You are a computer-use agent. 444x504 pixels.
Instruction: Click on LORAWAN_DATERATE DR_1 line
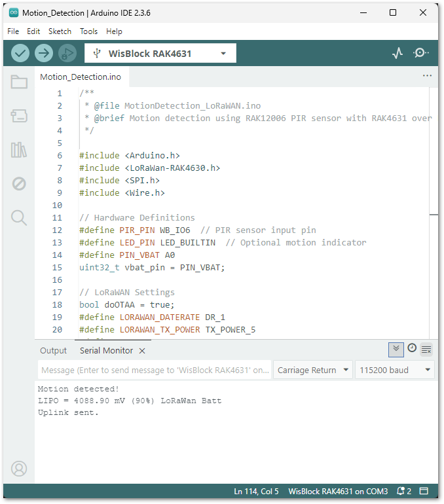(x=153, y=317)
